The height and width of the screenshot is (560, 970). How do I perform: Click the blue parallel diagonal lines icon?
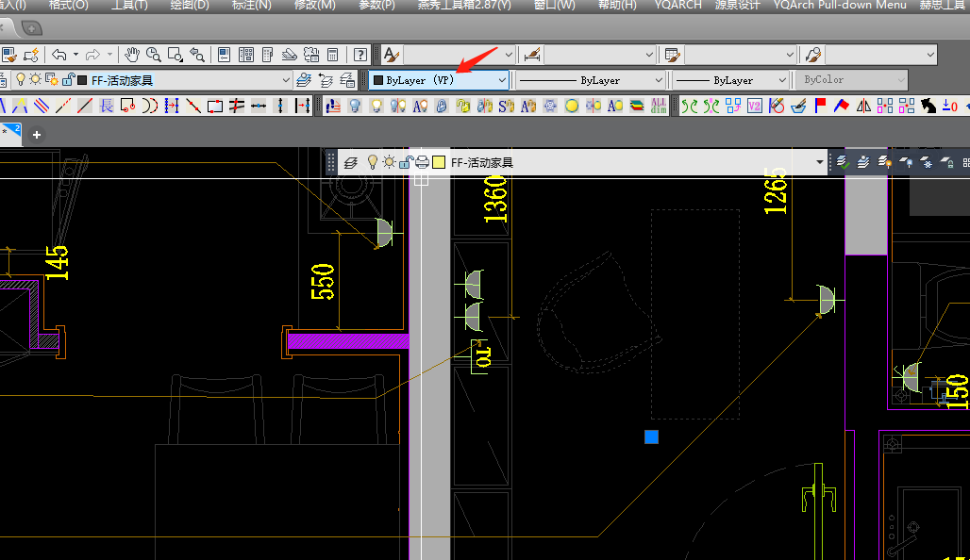[x=42, y=106]
